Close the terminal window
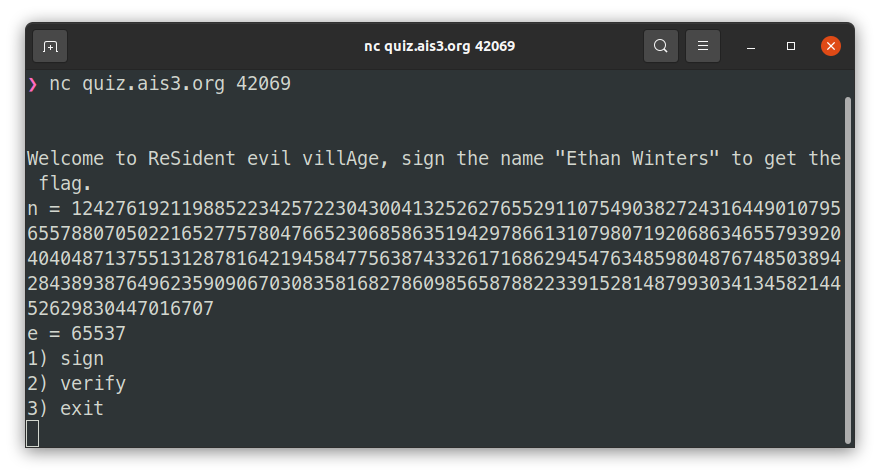The width and height of the screenshot is (880, 476). (830, 46)
